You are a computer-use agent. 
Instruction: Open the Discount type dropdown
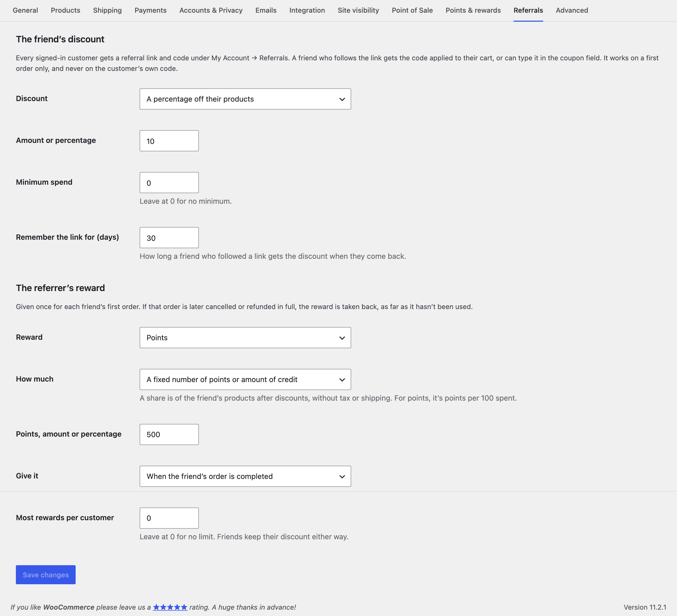click(245, 99)
